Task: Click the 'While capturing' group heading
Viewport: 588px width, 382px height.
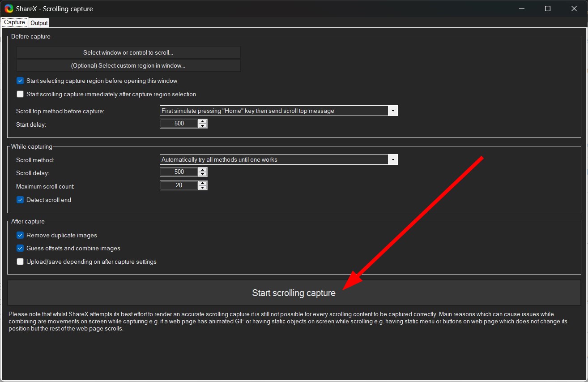Action: tap(32, 146)
